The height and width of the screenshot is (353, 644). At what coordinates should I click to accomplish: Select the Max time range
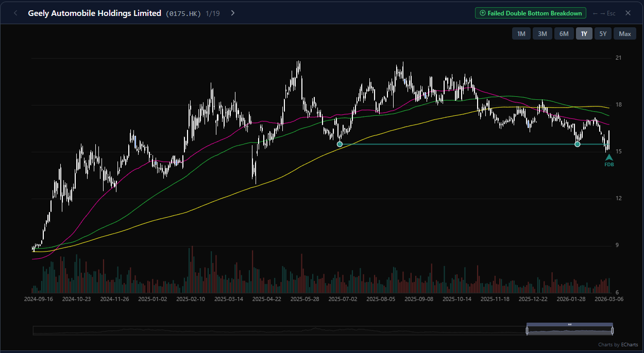(624, 33)
